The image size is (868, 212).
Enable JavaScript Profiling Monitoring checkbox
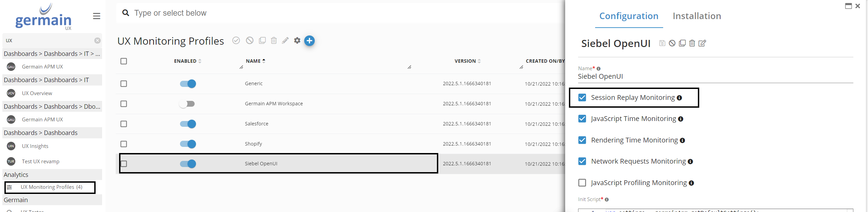[x=582, y=183]
